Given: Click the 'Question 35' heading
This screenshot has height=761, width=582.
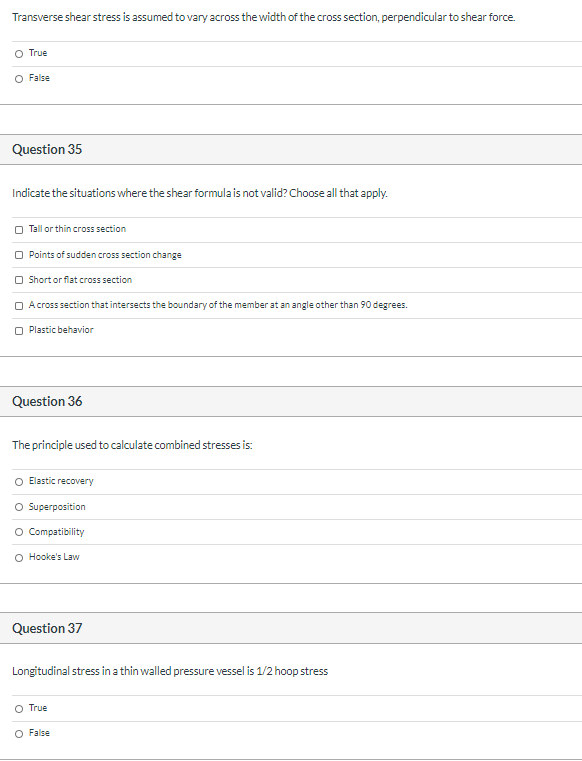Looking at the screenshot, I should click(47, 149).
